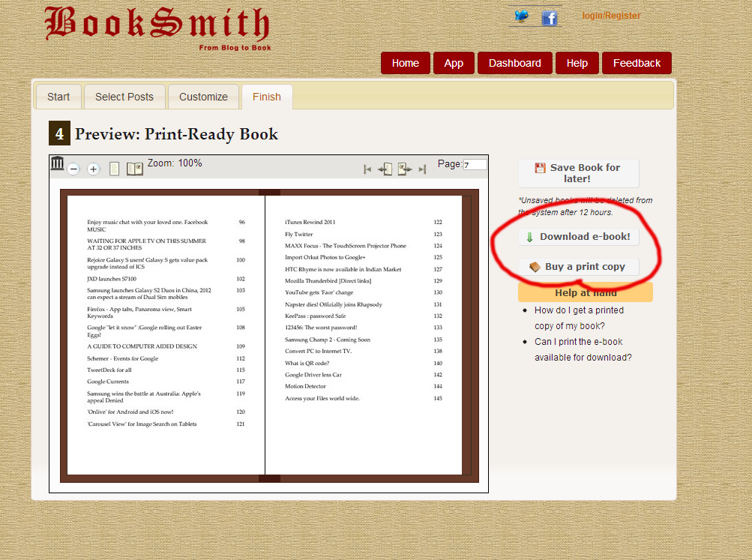The image size is (752, 560).
Task: Click 'Motion Detector' contents entry
Action: [x=305, y=386]
